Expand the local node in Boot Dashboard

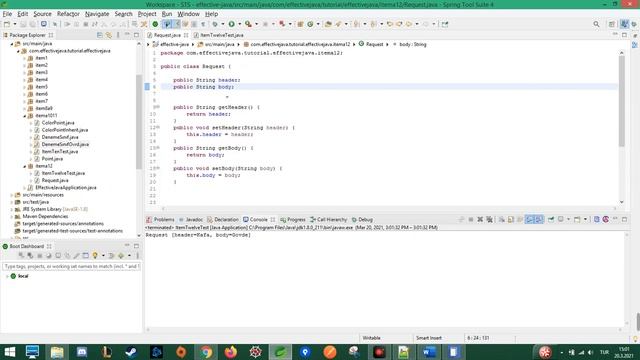7,276
